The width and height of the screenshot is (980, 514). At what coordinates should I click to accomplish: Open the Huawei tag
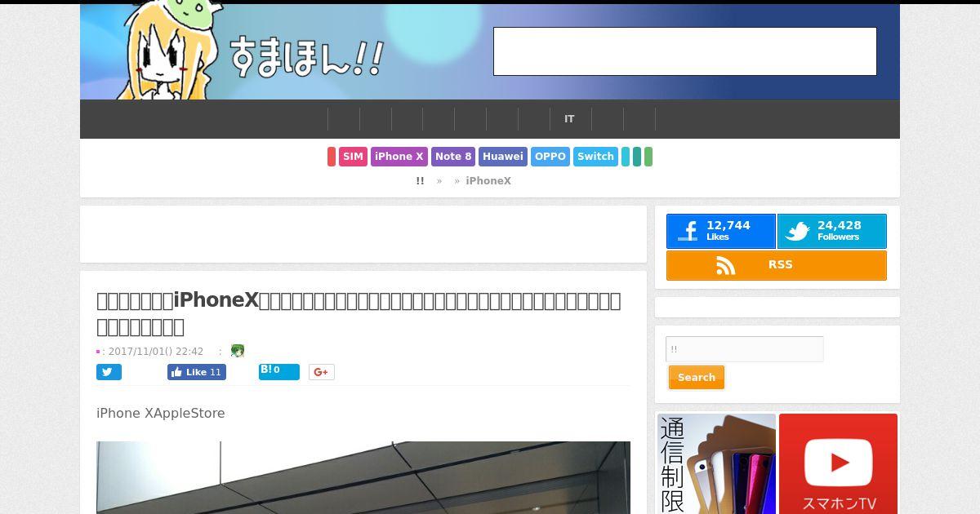tap(503, 157)
